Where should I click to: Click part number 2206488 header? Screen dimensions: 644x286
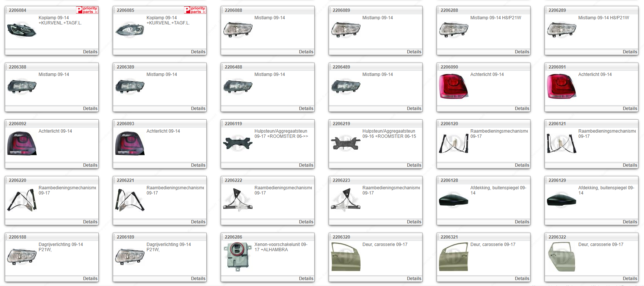233,67
